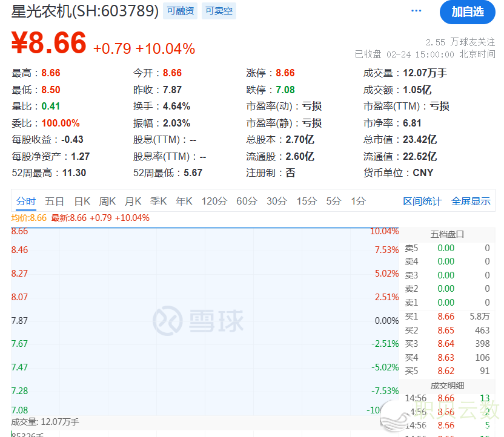Select the 季K chart tab
Image resolution: width=504 pixels, height=437 pixels.
[x=159, y=202]
